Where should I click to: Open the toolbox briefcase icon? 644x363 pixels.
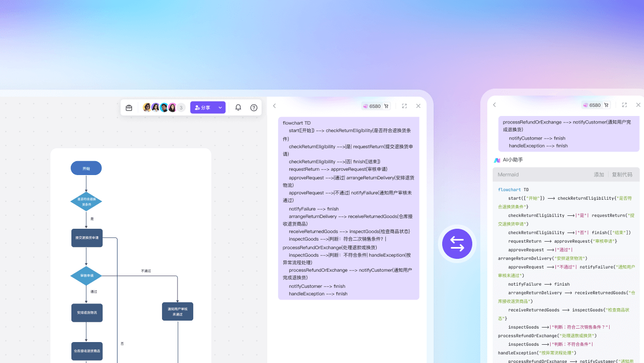coord(129,107)
